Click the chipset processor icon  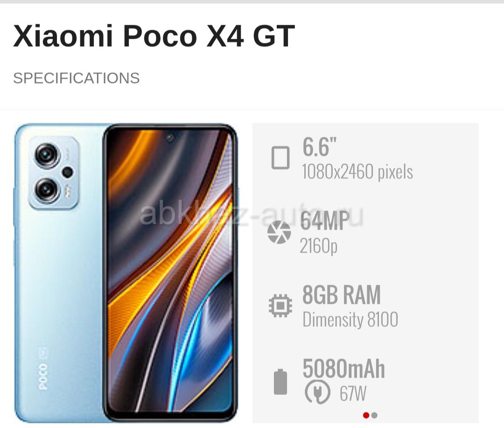(x=280, y=306)
